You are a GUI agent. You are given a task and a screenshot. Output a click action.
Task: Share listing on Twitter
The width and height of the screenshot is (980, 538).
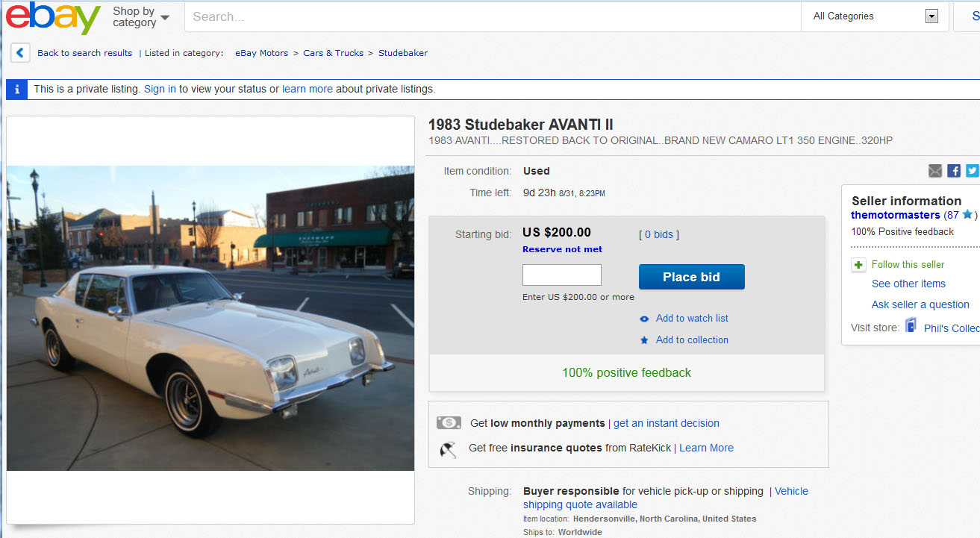(x=972, y=171)
